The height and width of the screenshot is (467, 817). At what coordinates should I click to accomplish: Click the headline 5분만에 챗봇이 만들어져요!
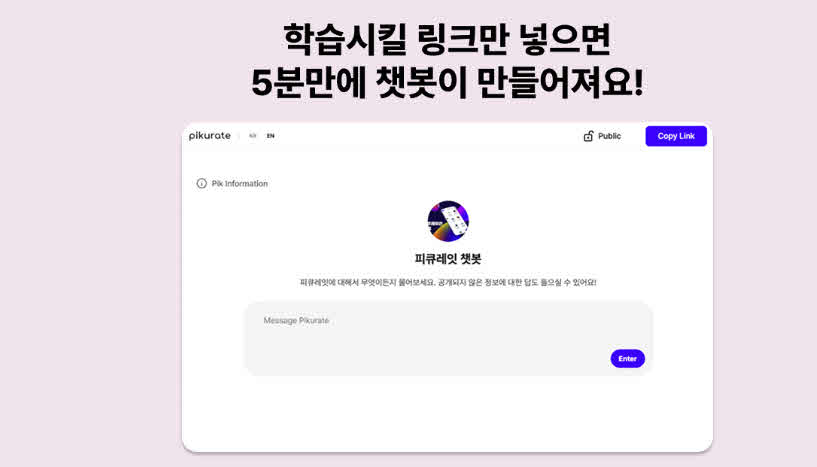(x=447, y=82)
